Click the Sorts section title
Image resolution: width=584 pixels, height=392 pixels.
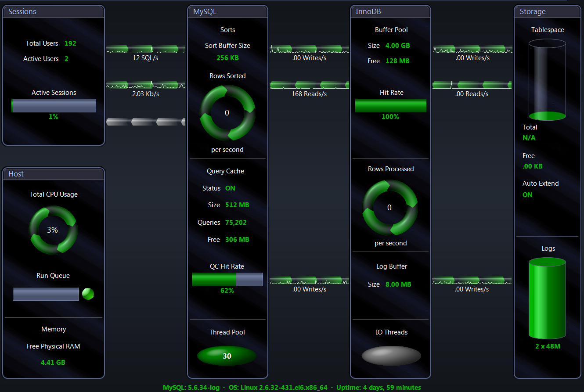point(227,30)
